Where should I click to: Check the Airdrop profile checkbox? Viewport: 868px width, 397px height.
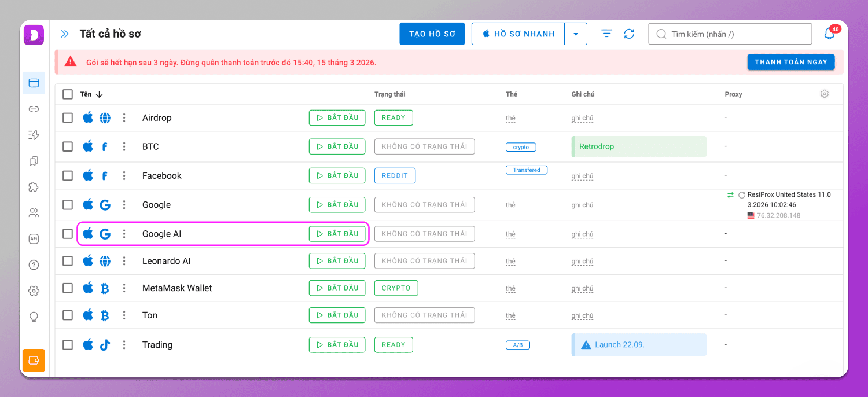(68, 118)
